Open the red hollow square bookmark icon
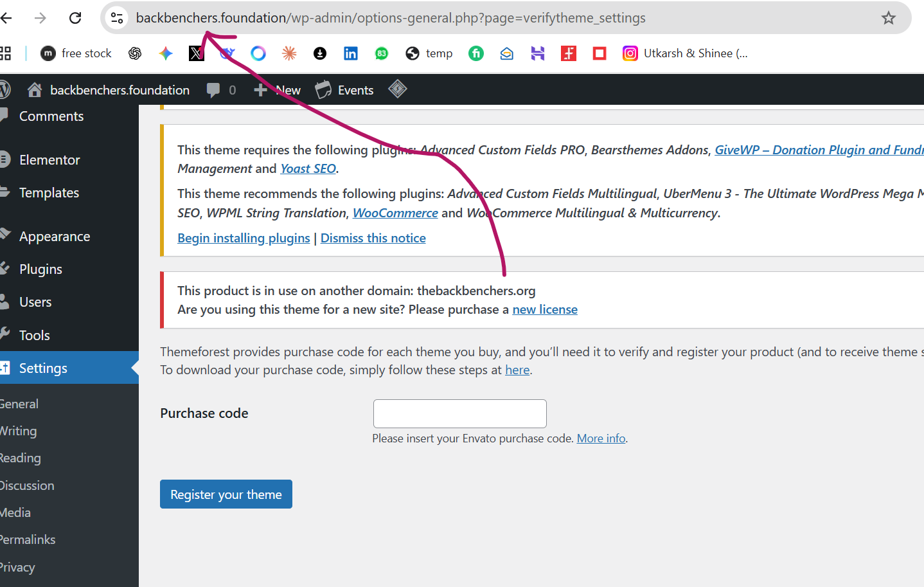This screenshot has height=587, width=924. [600, 53]
